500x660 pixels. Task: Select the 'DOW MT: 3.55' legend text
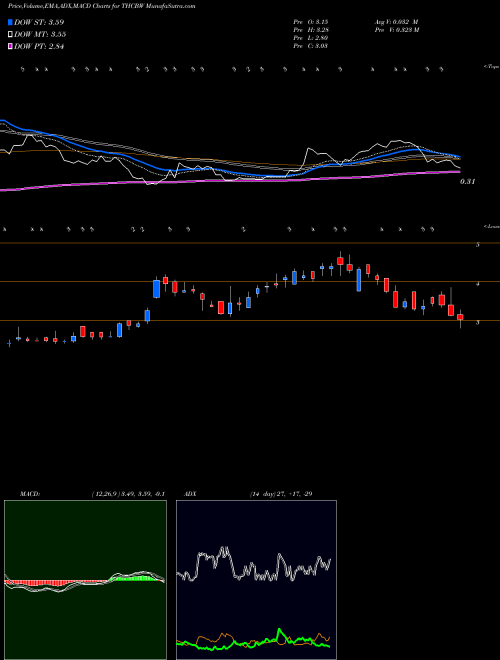click(x=40, y=35)
